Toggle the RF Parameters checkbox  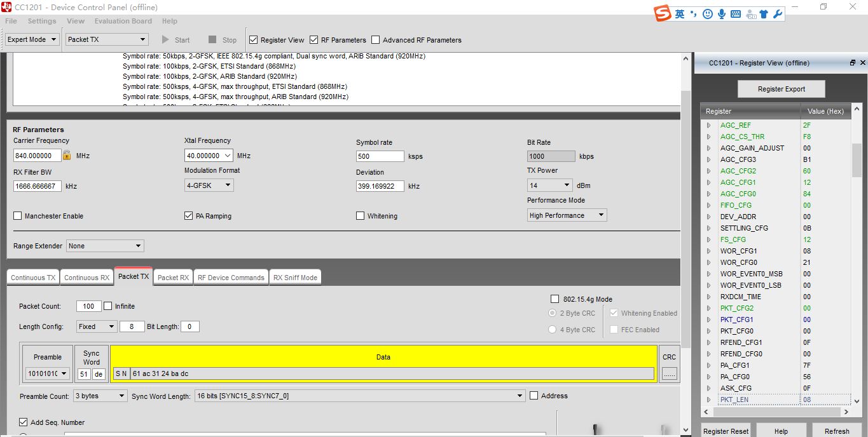[x=314, y=39]
